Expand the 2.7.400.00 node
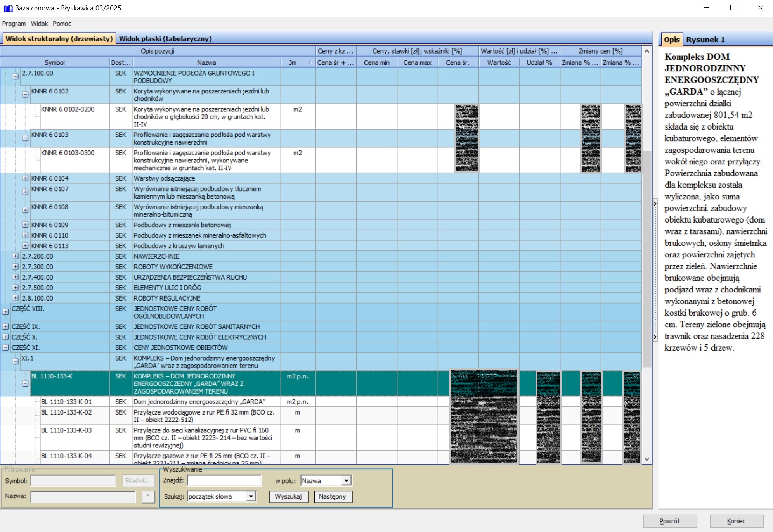The width and height of the screenshot is (773, 532). pos(15,277)
